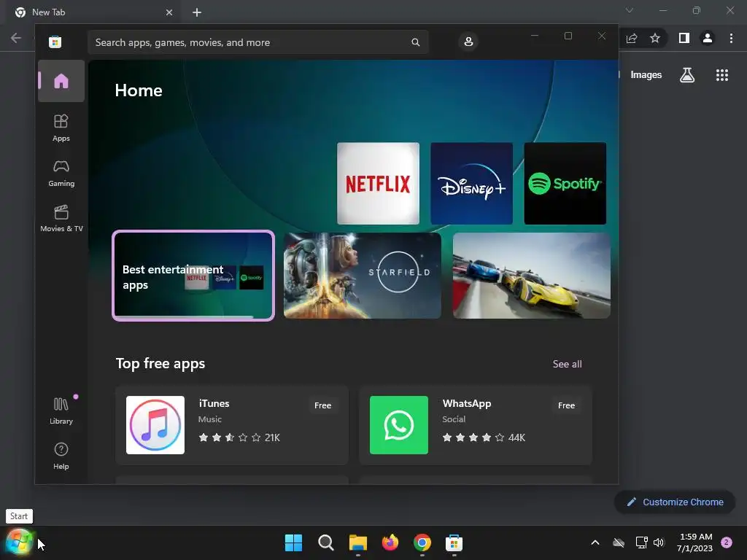The width and height of the screenshot is (747, 560).
Task: Click the Microsoft Store logo icon
Action: pyautogui.click(x=55, y=42)
